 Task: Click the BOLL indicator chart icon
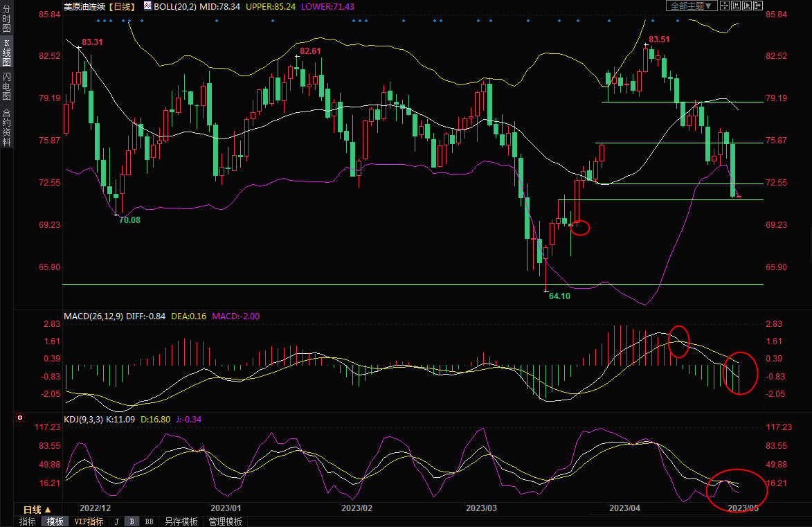(148, 6)
